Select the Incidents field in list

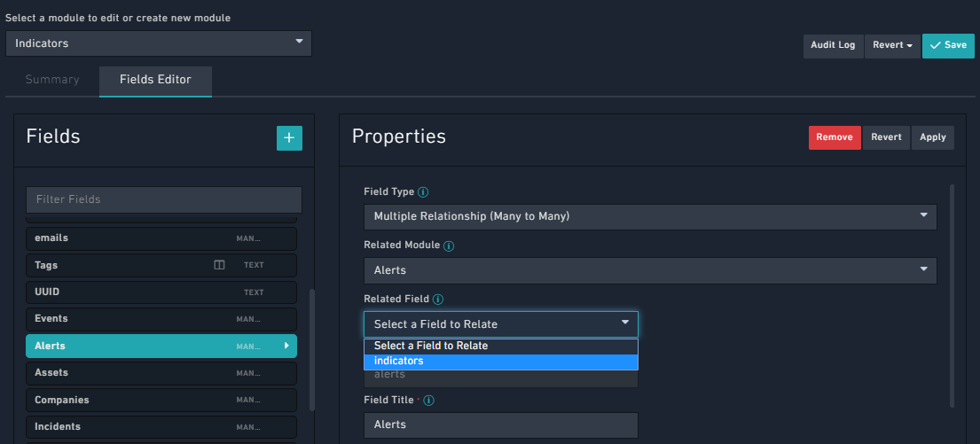(161, 427)
